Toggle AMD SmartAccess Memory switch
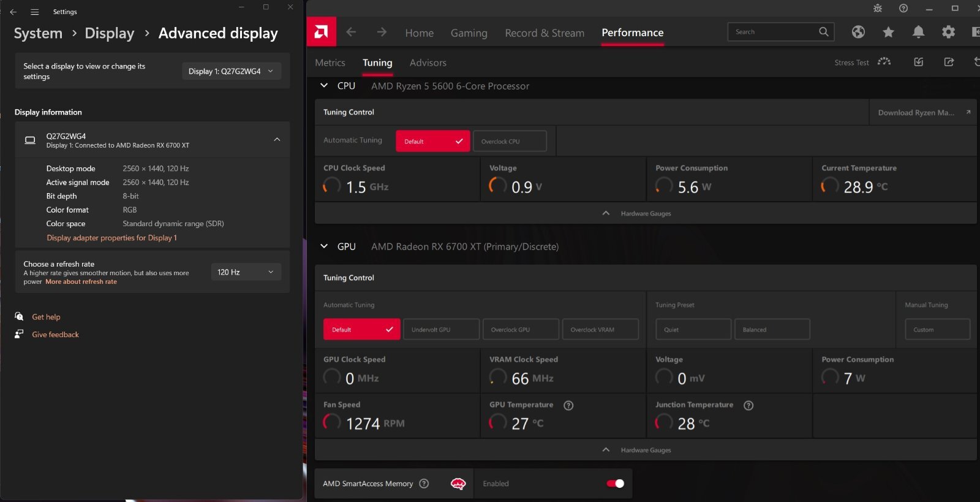 615,484
